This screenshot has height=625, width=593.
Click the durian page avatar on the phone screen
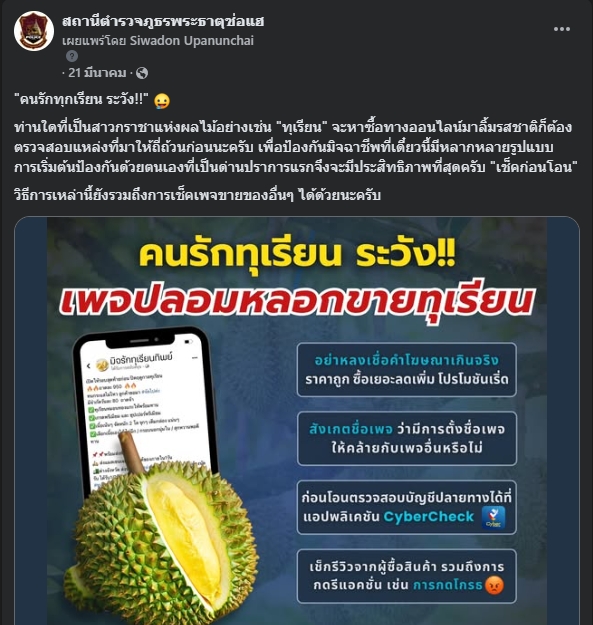(x=102, y=364)
